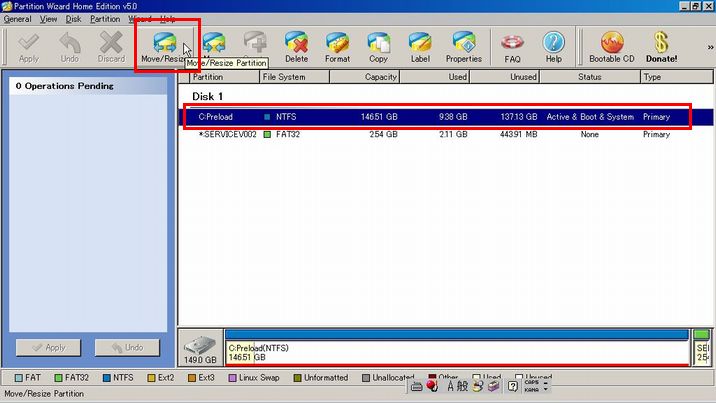Click the FAT32 green legend swatch
Screen dimensions: 716x403
(x=58, y=378)
